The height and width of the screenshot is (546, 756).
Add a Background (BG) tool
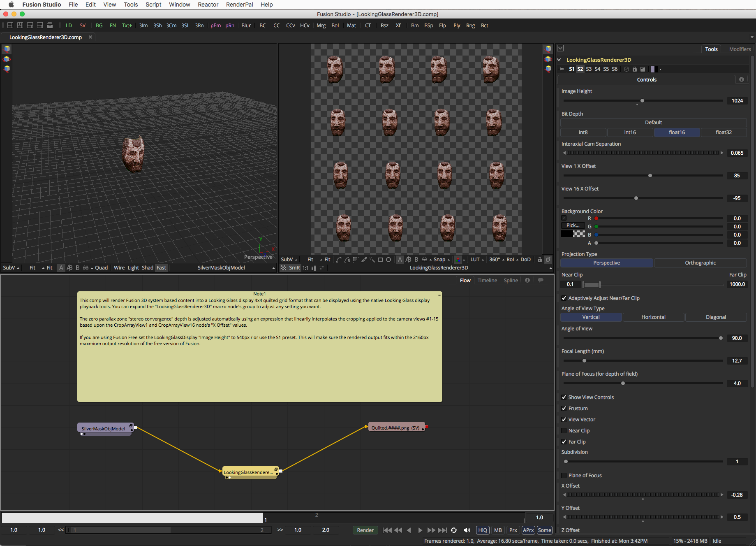point(99,26)
